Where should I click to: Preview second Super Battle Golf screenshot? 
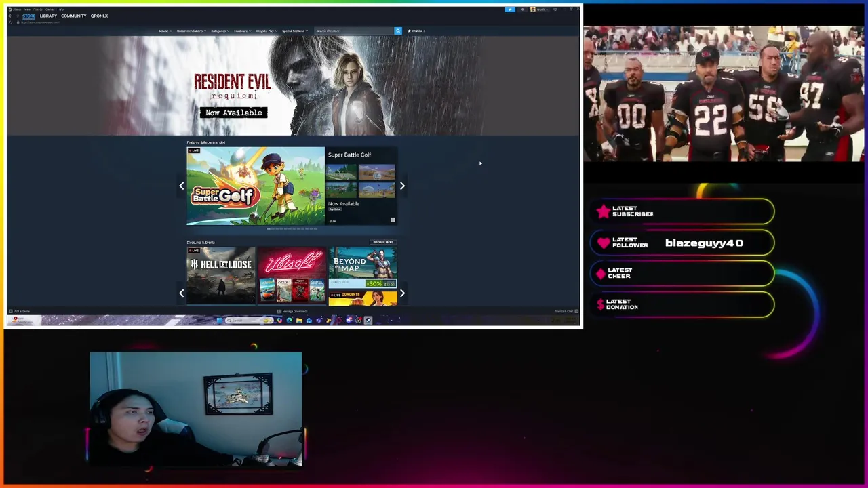377,172
